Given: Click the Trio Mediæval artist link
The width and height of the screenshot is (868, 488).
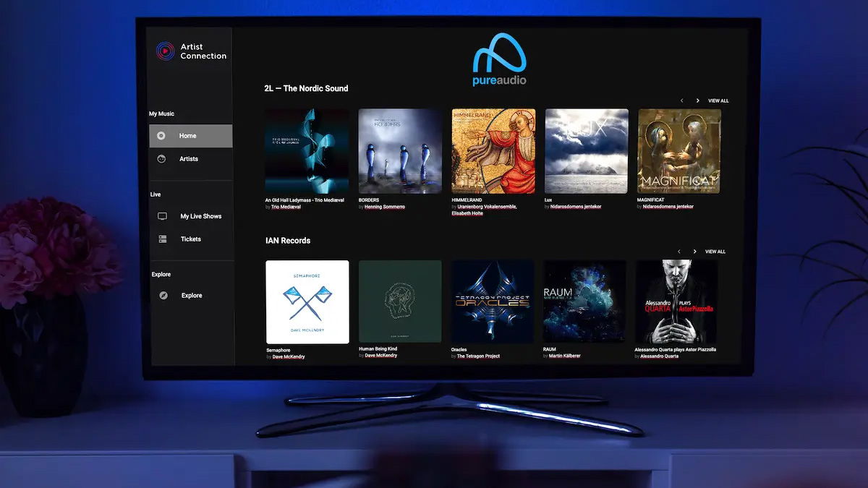Looking at the screenshot, I should (286, 207).
